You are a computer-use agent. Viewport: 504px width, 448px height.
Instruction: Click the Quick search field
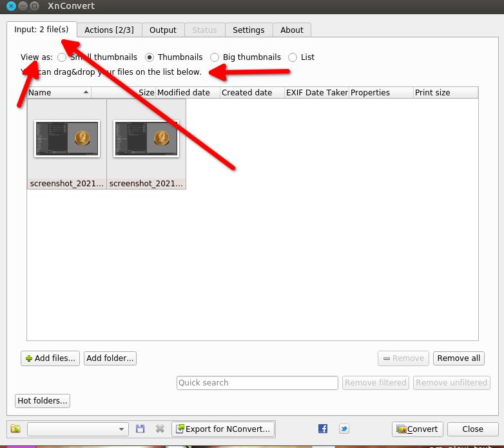coord(257,383)
